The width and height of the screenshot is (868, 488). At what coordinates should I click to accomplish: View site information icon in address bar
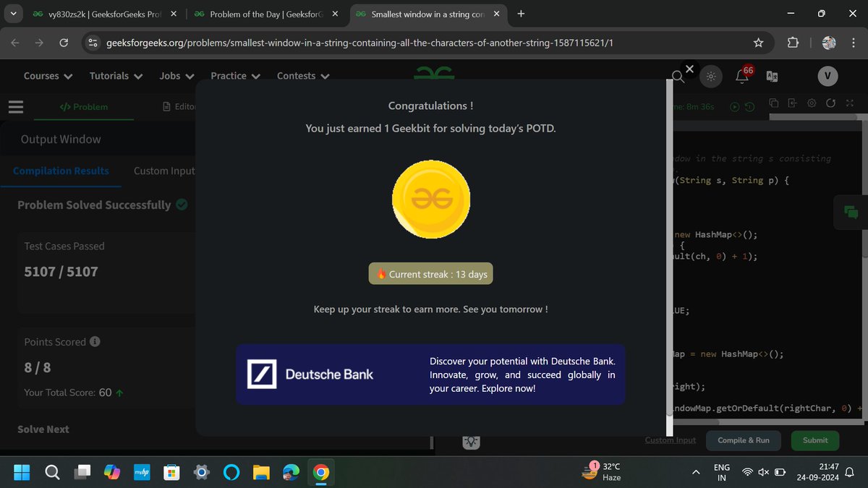(x=92, y=43)
